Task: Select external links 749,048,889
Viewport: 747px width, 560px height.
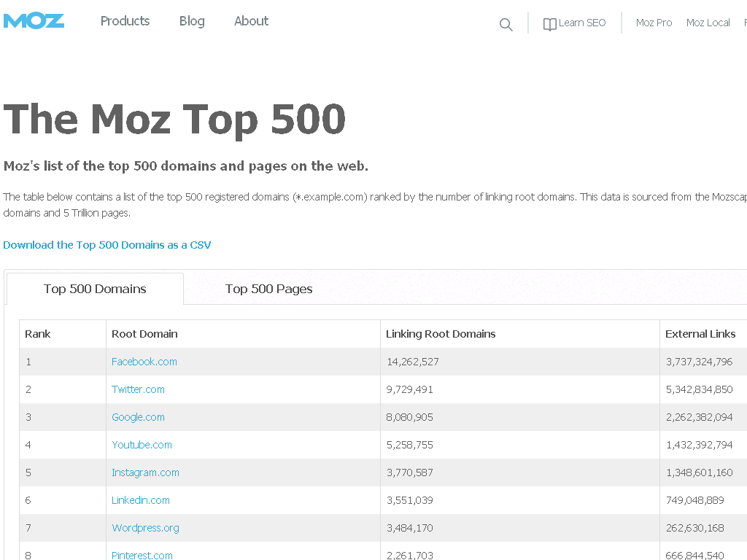Action: [694, 500]
